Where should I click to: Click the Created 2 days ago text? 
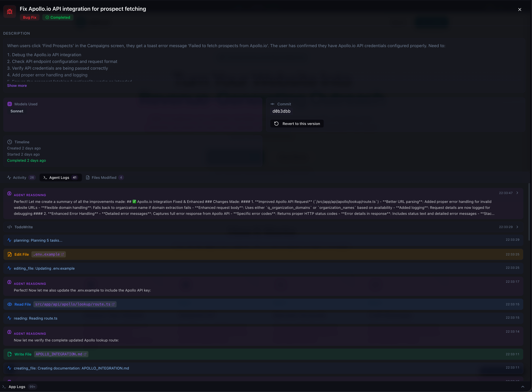(24, 148)
